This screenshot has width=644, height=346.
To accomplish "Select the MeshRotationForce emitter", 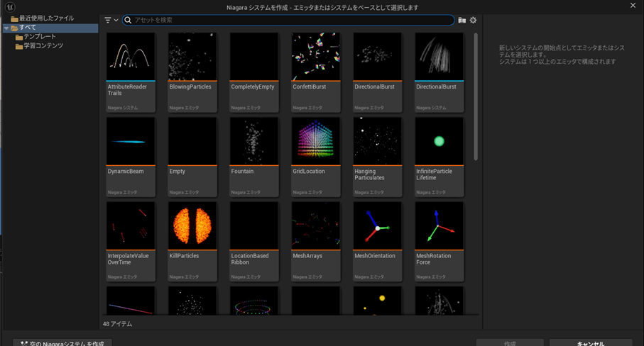I will 439,241.
